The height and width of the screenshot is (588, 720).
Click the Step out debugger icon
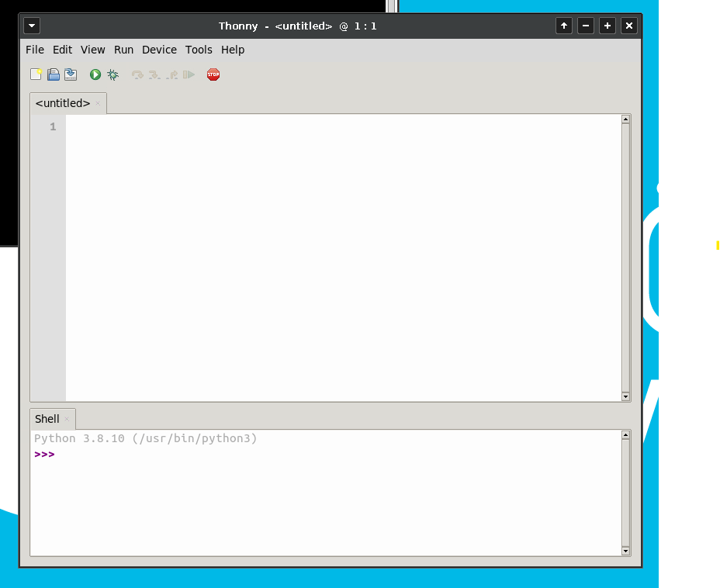(171, 74)
